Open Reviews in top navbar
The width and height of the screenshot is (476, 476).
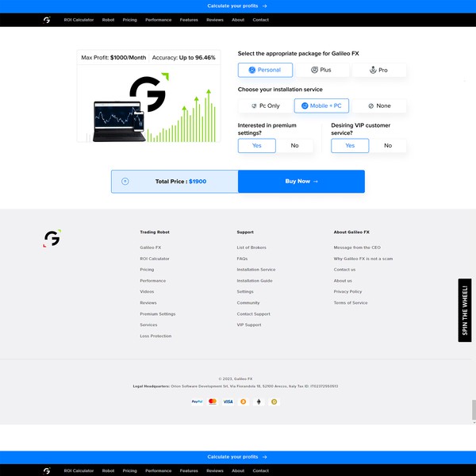(x=215, y=20)
